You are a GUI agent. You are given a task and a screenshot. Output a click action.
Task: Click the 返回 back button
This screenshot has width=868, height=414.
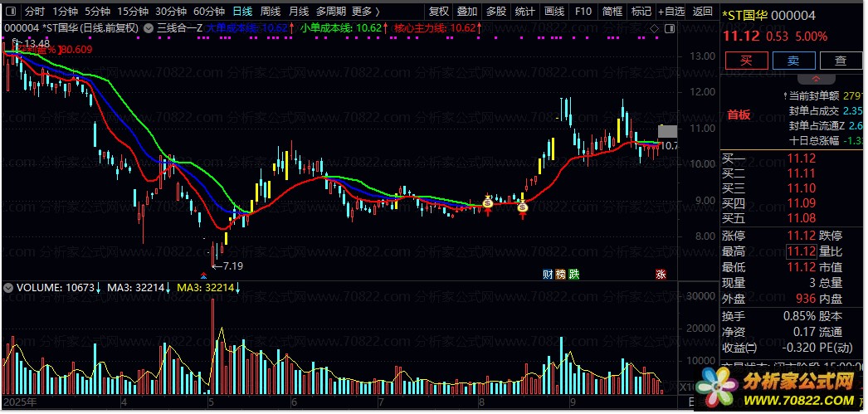(703, 11)
